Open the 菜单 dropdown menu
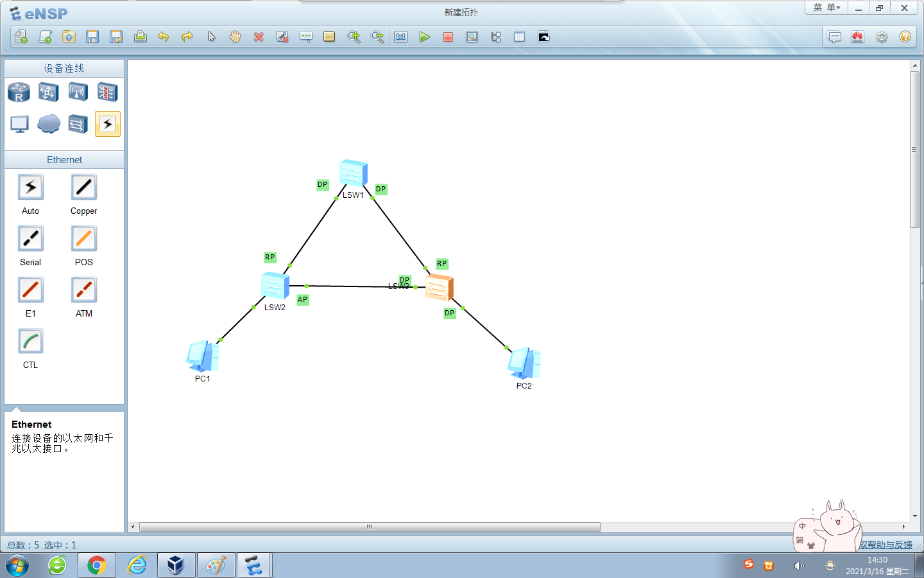The height and width of the screenshot is (578, 924). (x=826, y=8)
